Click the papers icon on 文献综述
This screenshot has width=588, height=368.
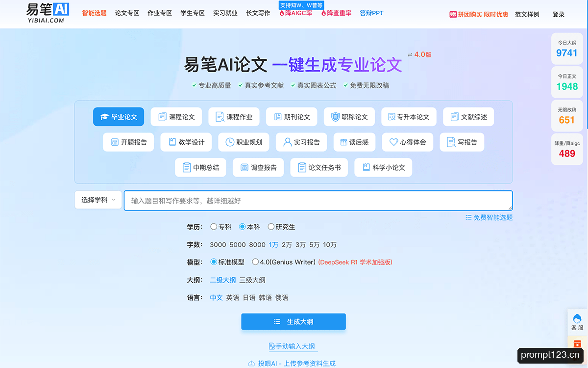coord(455,117)
